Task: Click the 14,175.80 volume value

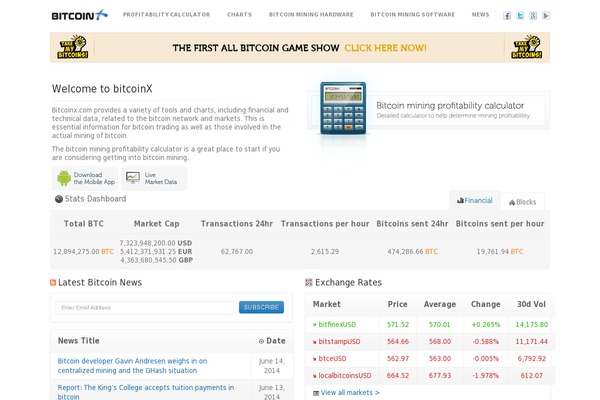Action: [x=532, y=325]
